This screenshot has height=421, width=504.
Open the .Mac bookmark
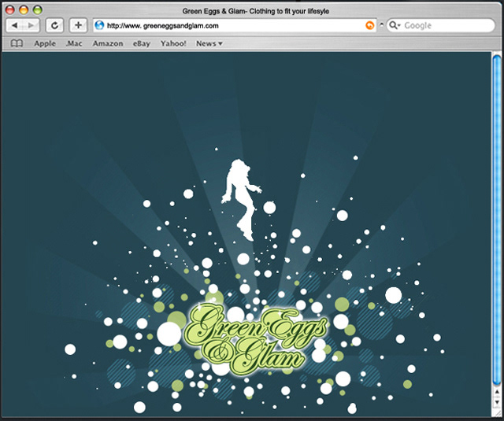point(74,43)
